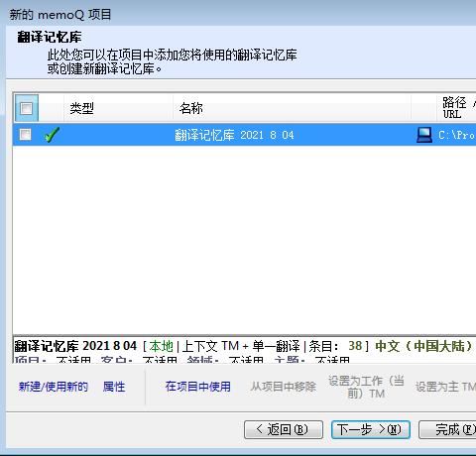Image resolution: width=476 pixels, height=456 pixels.
Task: Finish wizard with the 完成(F) button
Action: pos(447,429)
